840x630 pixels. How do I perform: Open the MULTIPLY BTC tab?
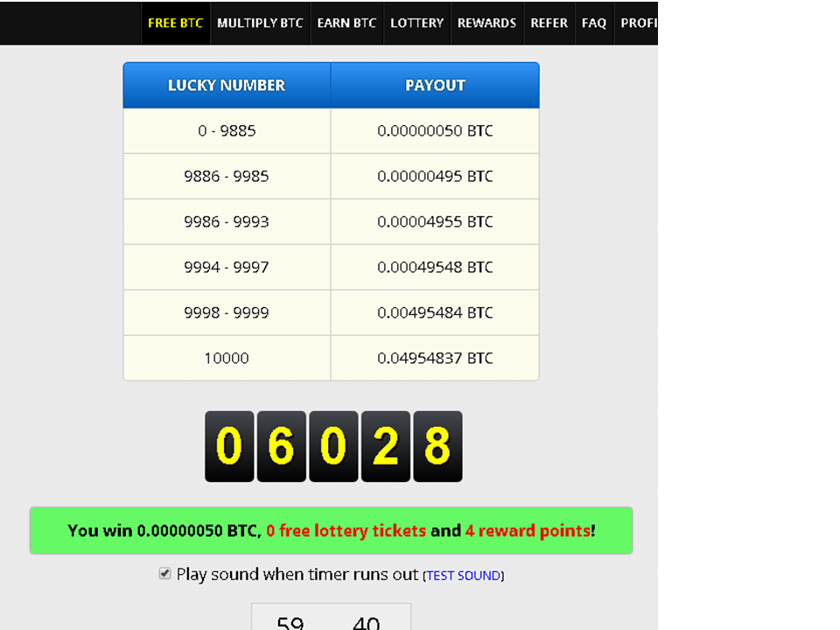[x=260, y=23]
